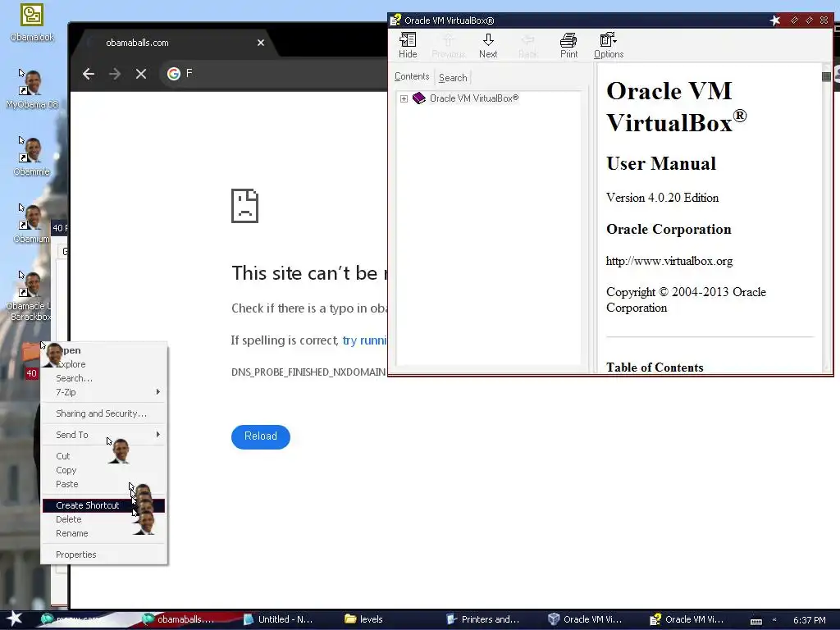
Task: Choose Copy from the context menu
Action: (104, 470)
